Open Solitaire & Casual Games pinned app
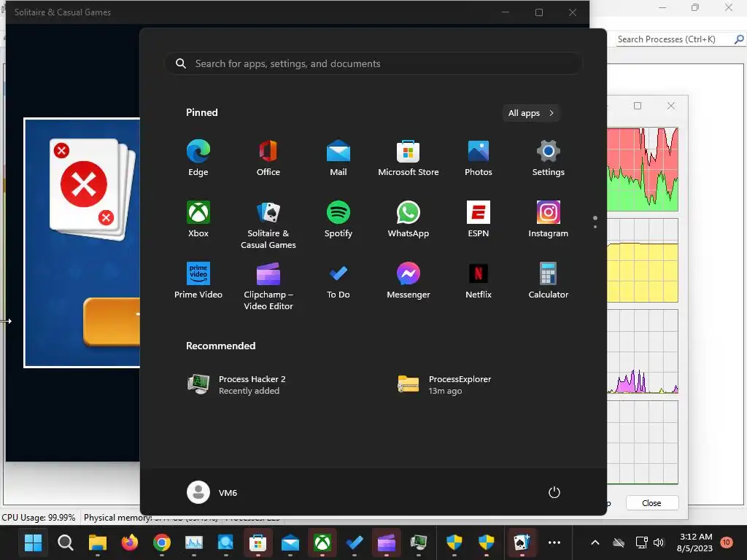Viewport: 747px width, 560px height. tap(268, 225)
